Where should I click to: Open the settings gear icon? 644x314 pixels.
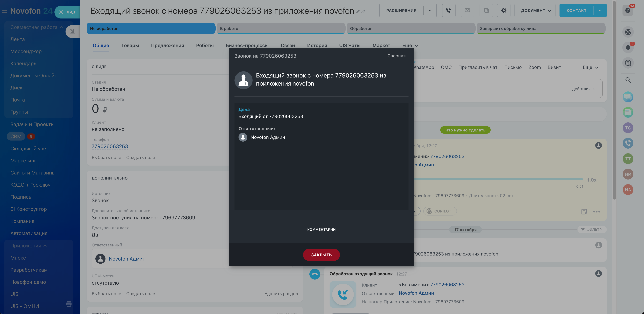click(x=504, y=11)
